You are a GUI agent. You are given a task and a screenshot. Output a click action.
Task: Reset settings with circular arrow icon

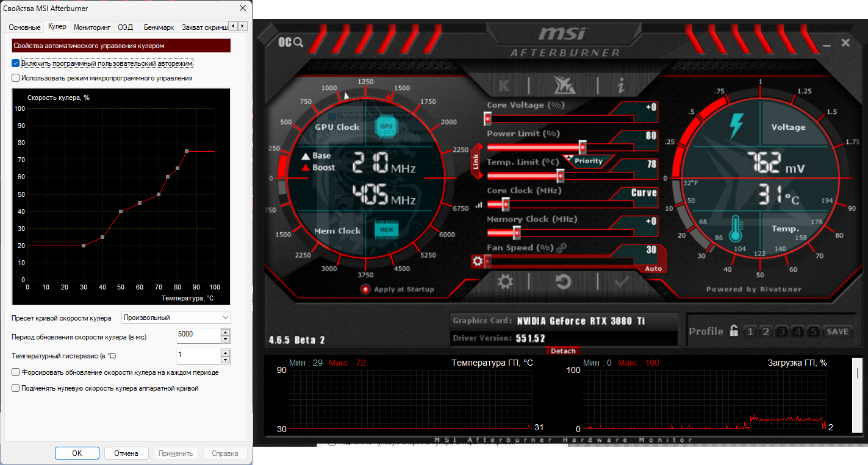point(563,282)
